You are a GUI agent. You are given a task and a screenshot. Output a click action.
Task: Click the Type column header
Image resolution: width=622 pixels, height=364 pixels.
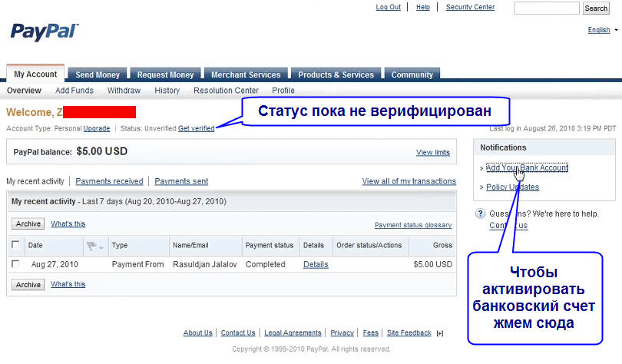point(119,245)
